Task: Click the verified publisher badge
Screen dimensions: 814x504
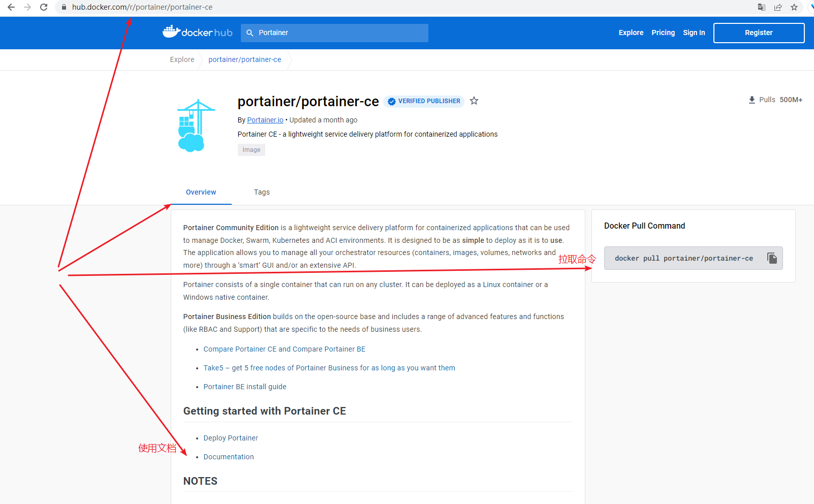Action: click(424, 101)
